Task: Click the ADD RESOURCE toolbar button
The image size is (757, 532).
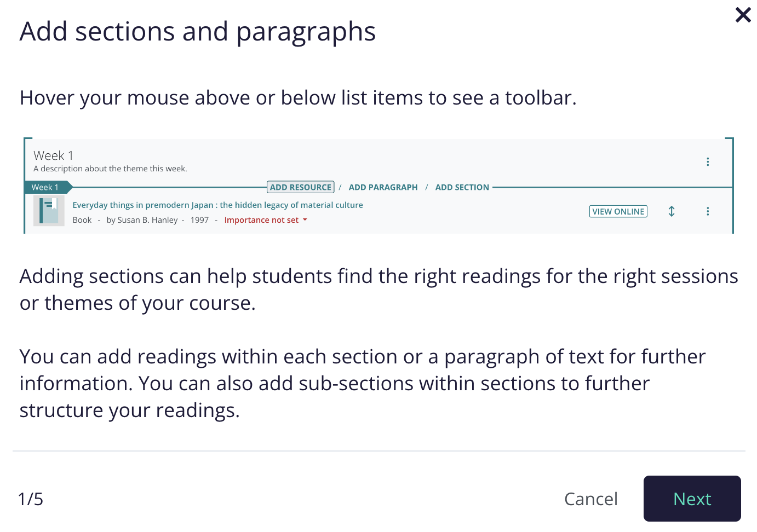Action: click(x=301, y=187)
